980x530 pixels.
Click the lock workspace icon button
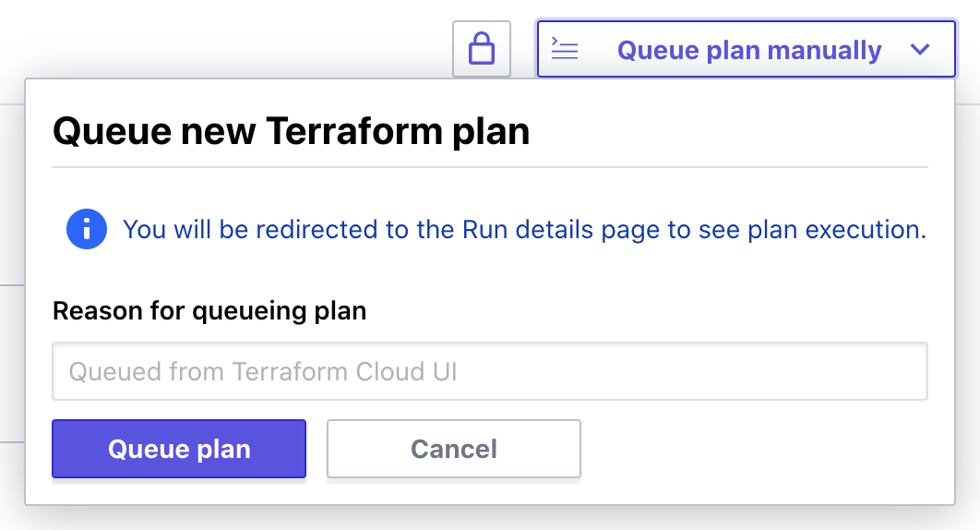coord(482,49)
